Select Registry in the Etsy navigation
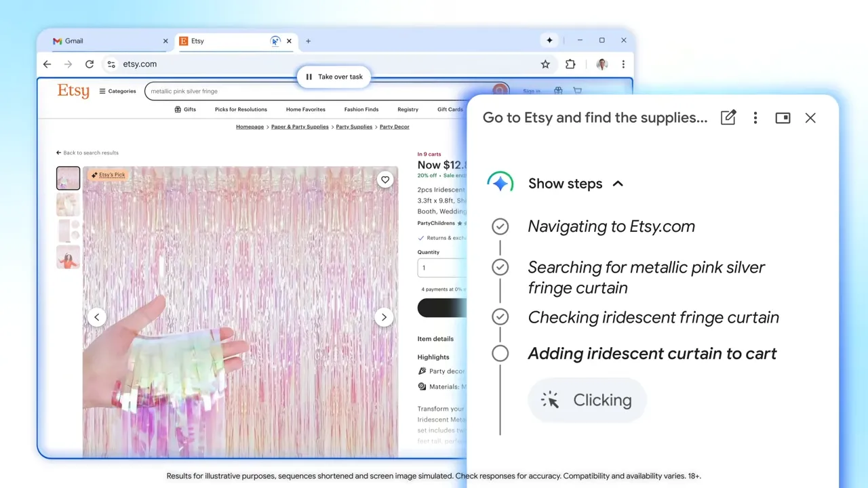The height and width of the screenshot is (488, 868). point(408,109)
